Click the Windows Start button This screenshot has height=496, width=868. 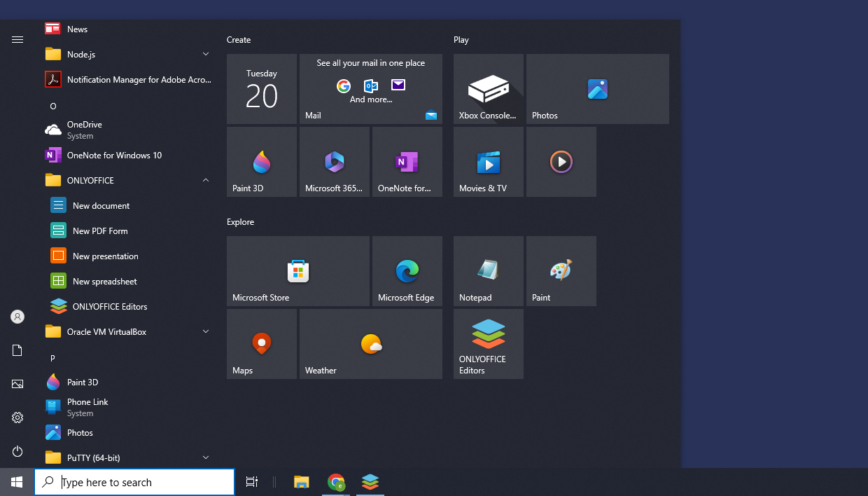coord(17,482)
